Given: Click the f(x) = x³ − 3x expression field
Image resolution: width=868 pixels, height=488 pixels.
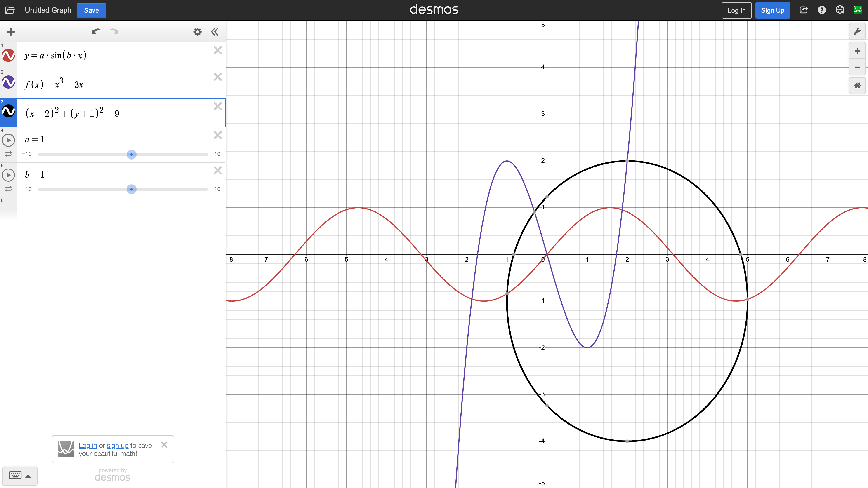Looking at the screenshot, I should 121,84.
